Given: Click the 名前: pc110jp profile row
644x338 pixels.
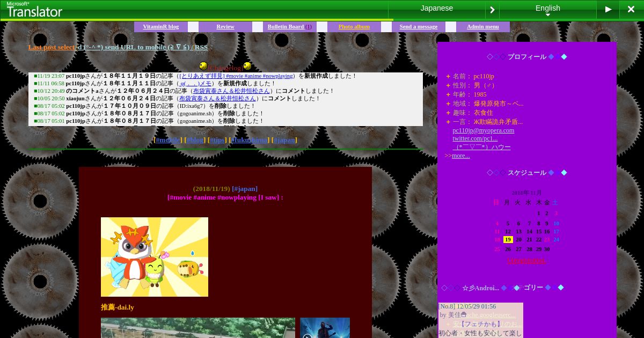Looking at the screenshot, I should click(470, 76).
